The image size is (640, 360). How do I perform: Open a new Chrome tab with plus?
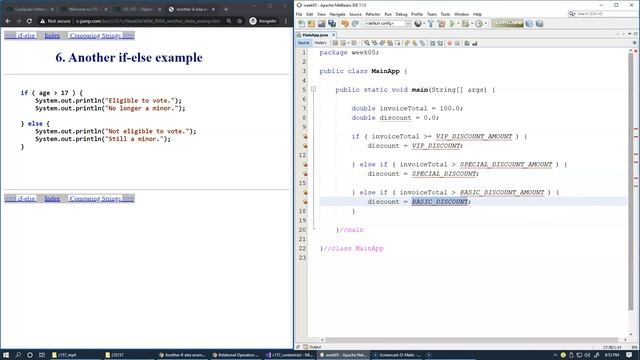coord(226,9)
